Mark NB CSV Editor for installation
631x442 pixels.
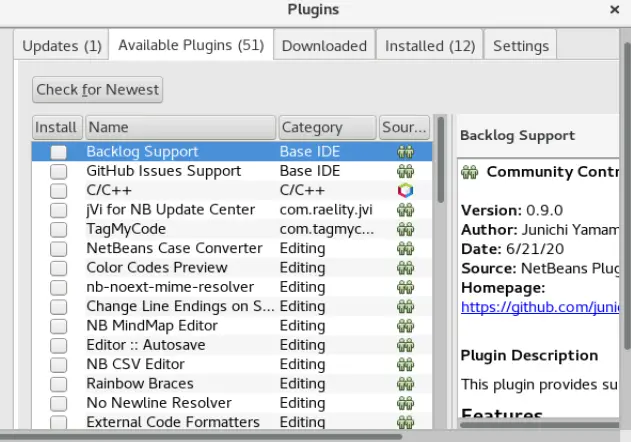58,365
